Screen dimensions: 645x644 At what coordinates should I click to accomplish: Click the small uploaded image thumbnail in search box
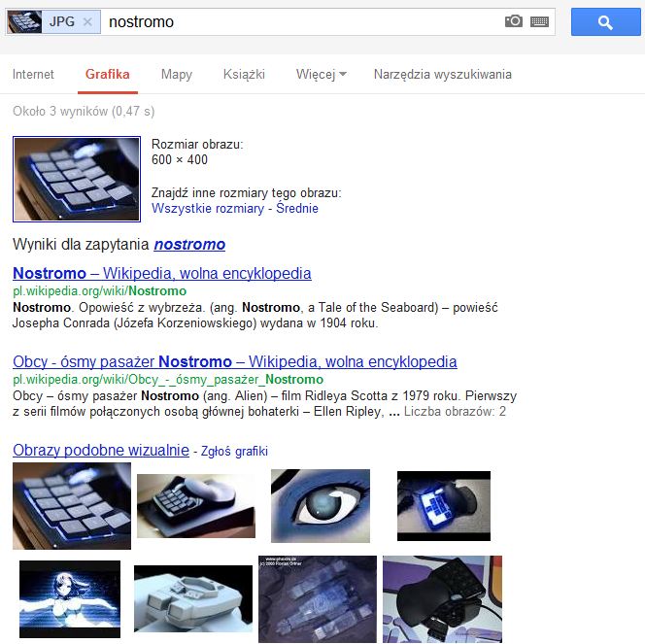click(x=24, y=21)
